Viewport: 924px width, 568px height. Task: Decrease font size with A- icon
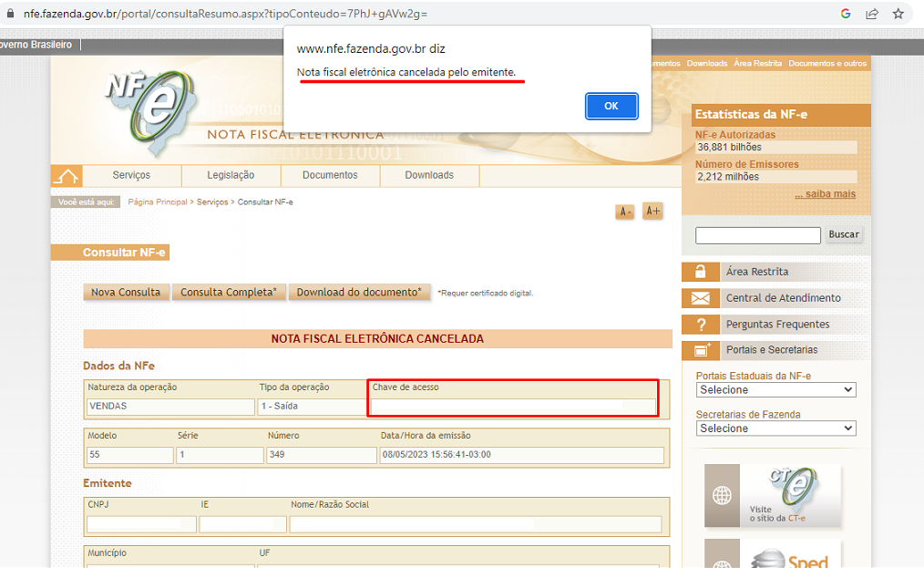click(x=625, y=212)
